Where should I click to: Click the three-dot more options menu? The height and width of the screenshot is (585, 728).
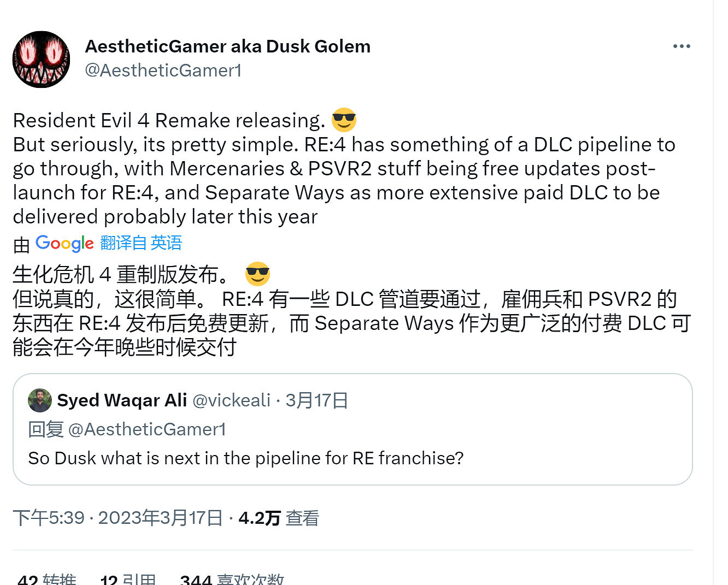pyautogui.click(x=681, y=46)
